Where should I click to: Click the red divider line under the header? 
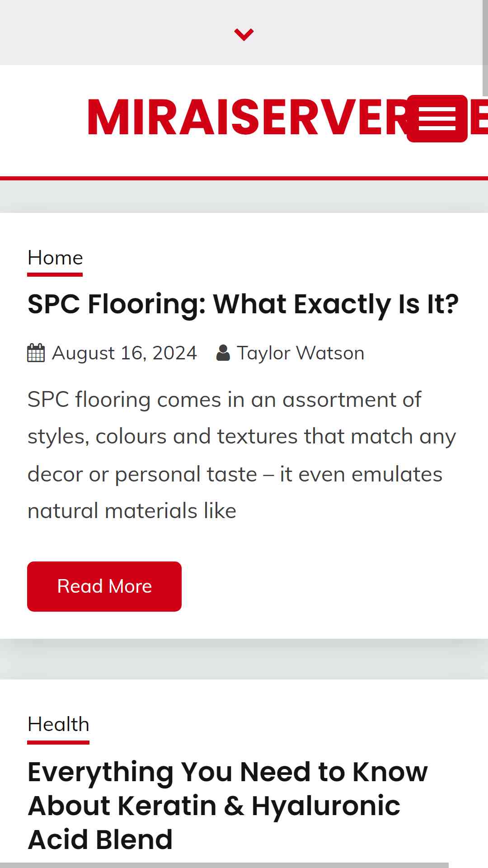tap(244, 179)
